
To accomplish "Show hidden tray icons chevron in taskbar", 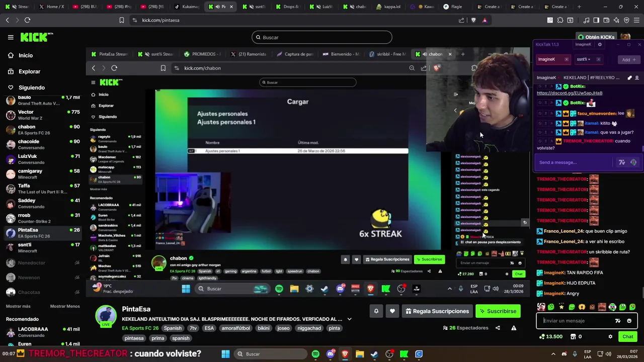I will click(553, 354).
